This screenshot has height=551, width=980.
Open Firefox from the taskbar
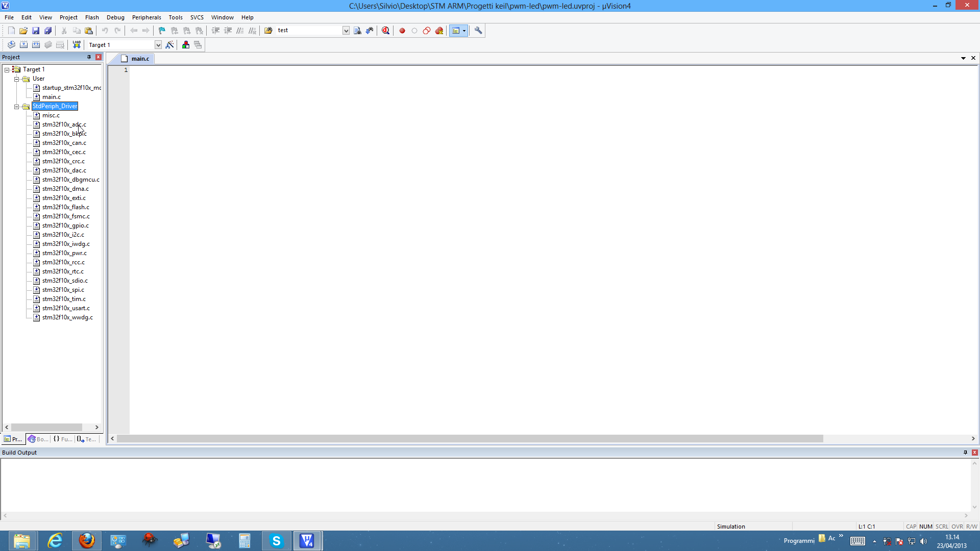(x=87, y=541)
